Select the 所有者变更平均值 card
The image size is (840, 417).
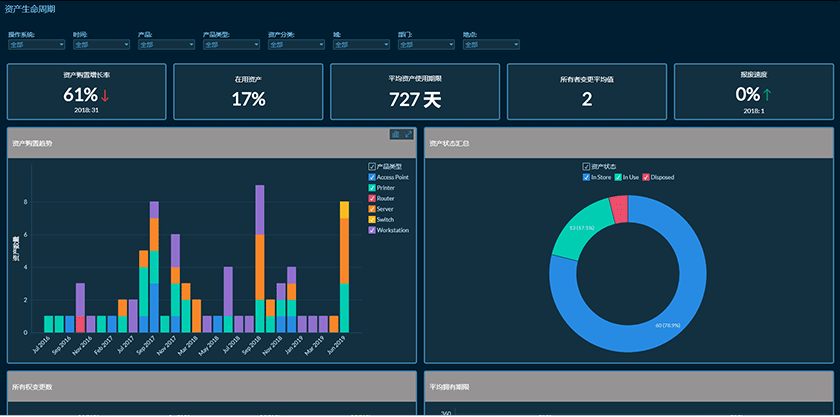pyautogui.click(x=587, y=92)
